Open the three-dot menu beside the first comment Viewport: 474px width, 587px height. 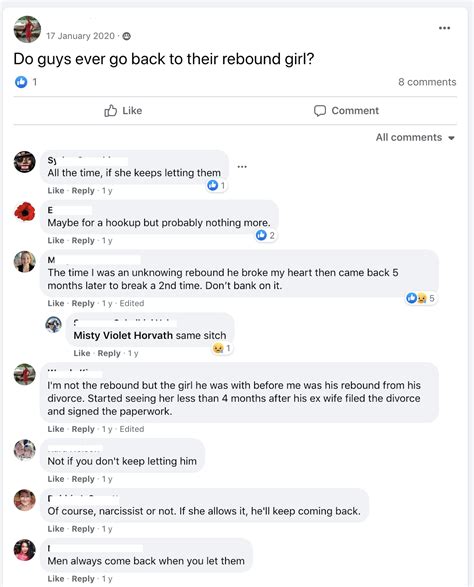click(x=242, y=167)
